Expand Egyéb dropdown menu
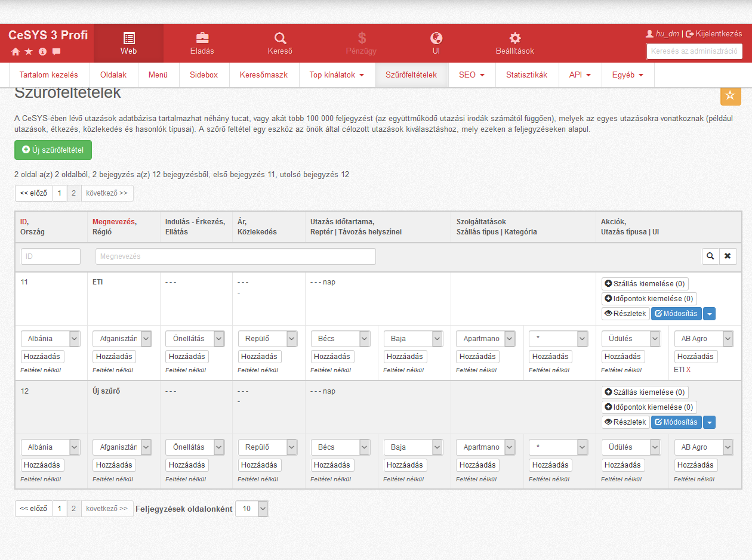 click(628, 75)
